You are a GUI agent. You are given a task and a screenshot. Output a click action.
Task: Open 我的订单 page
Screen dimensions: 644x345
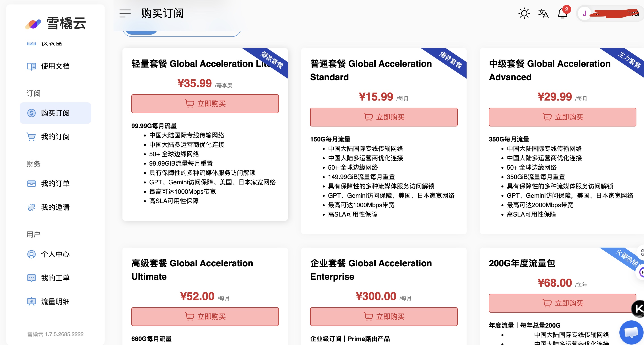coord(55,183)
